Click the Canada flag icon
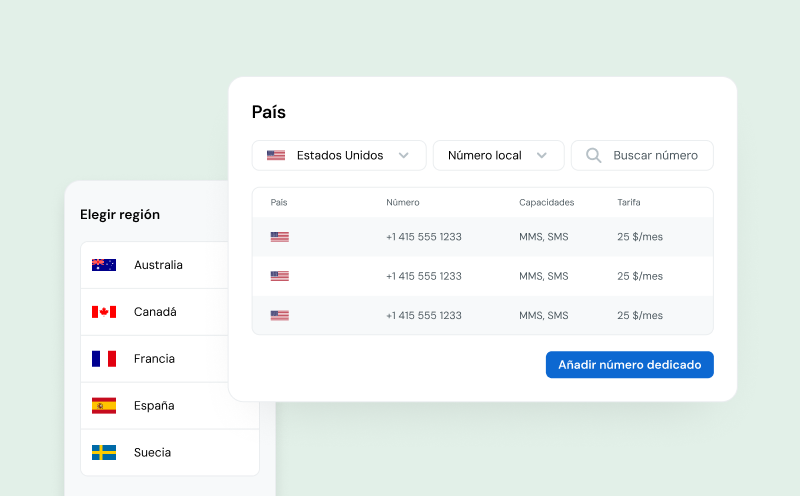Image resolution: width=800 pixels, height=496 pixels. (x=104, y=312)
